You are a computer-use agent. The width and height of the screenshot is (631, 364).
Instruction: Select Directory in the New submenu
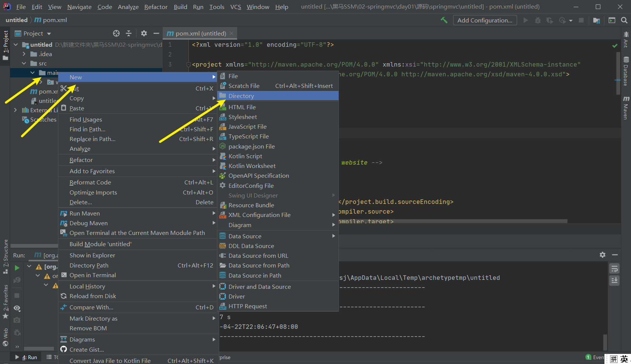[278, 96]
